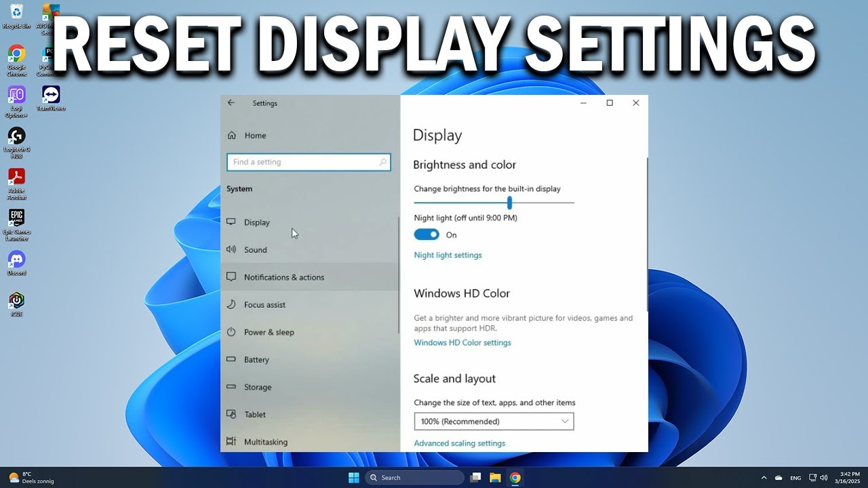Maximize the Settings window
Screen dimensions: 868x488
(610, 103)
